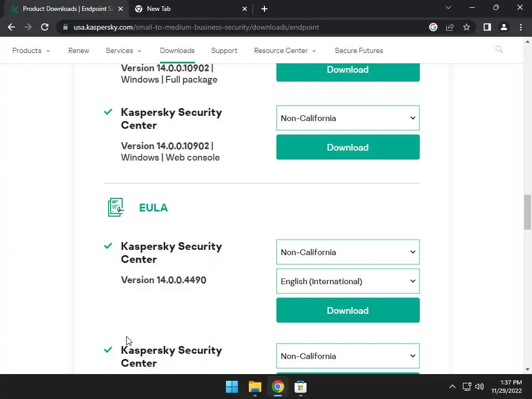This screenshot has width=532, height=399.
Task: Click 'Windows | Full package' text
Action: pyautogui.click(x=169, y=79)
